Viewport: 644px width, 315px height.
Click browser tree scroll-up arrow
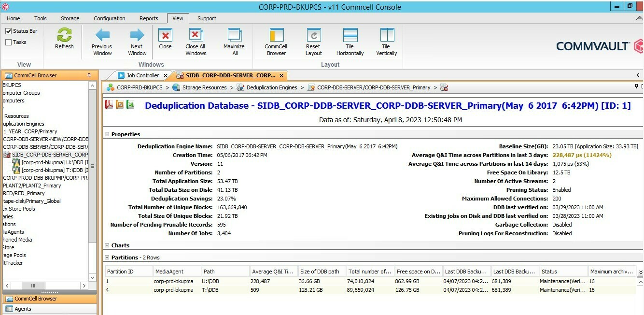click(x=93, y=85)
